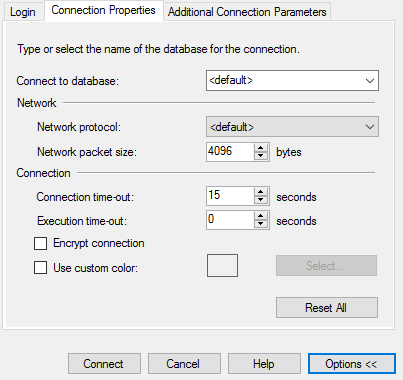The image size is (403, 380).
Task: Cancel the connection dialog
Action: click(x=184, y=364)
